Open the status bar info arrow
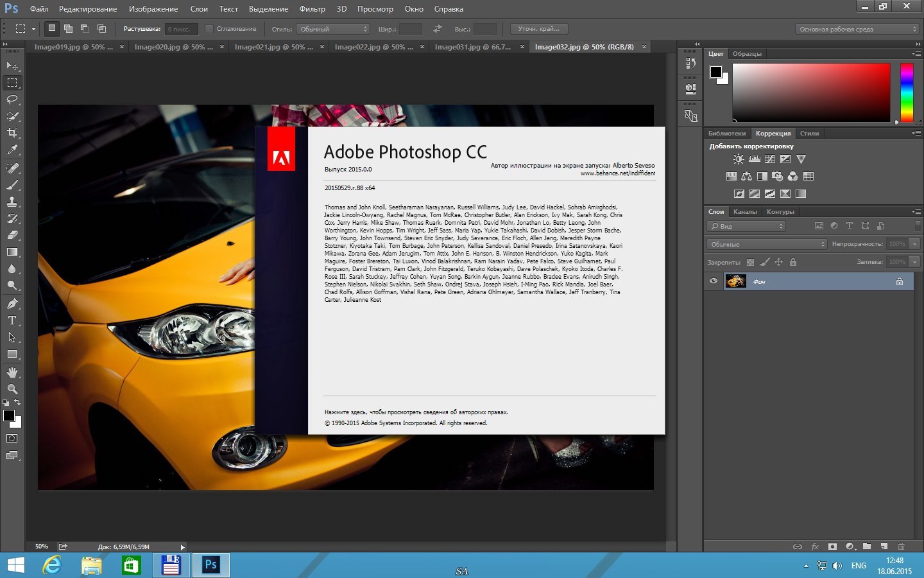The height and width of the screenshot is (578, 924). [182, 547]
